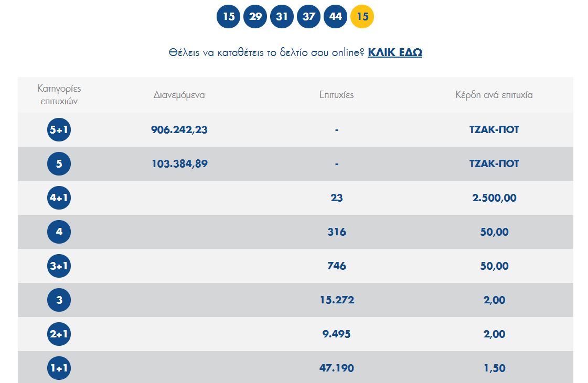Click the Κέρδη ανά επιτυχία column header

click(x=494, y=95)
